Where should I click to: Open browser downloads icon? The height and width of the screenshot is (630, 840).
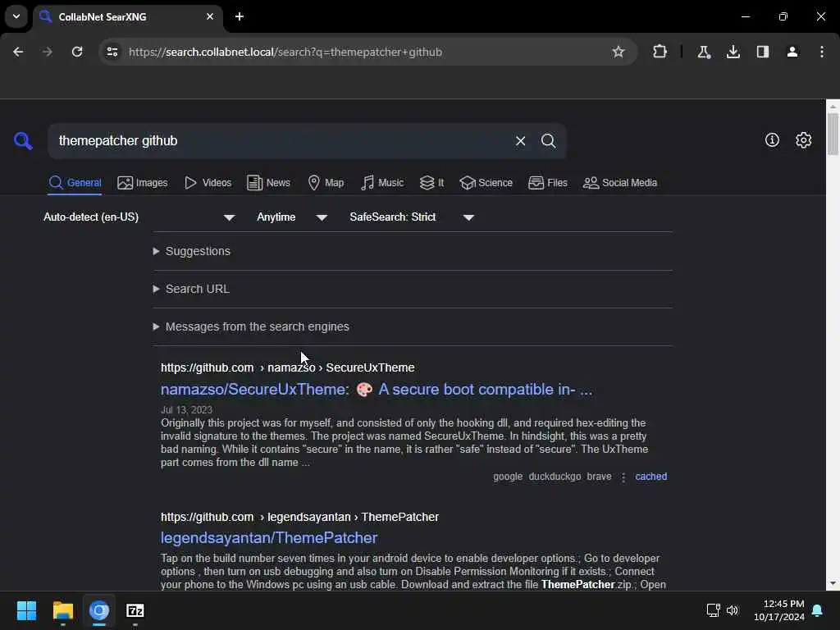[733, 52]
